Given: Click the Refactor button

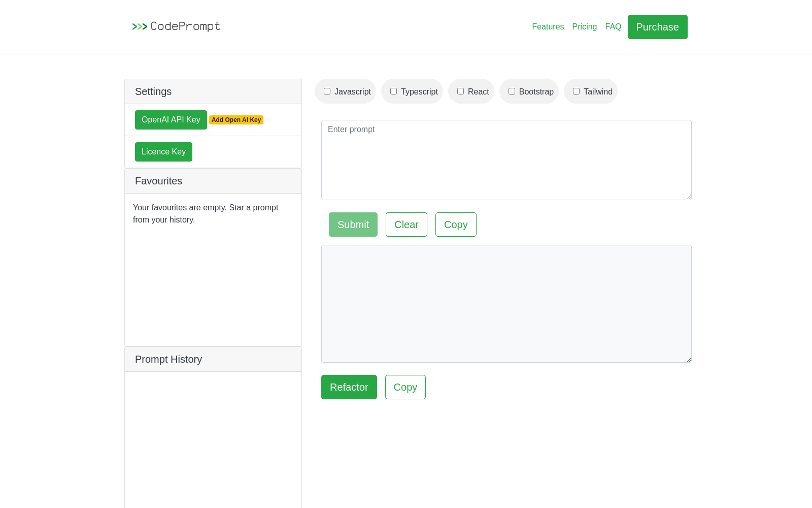Looking at the screenshot, I should coord(349,387).
